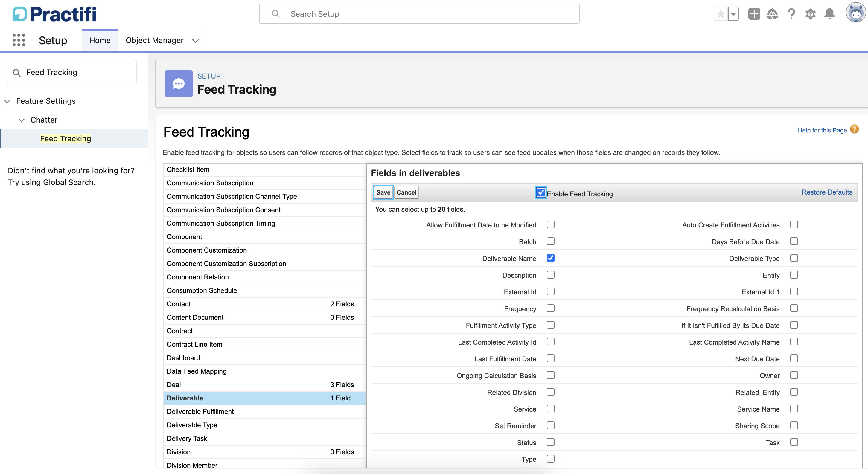Uncheck the Enable Feed Tracking checkbox
This screenshot has width=868, height=474.
click(x=540, y=192)
